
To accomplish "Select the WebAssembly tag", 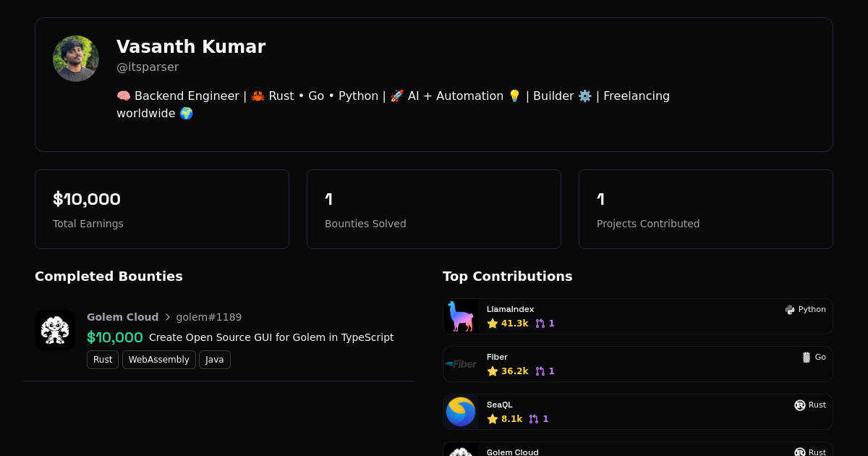I will point(158,360).
